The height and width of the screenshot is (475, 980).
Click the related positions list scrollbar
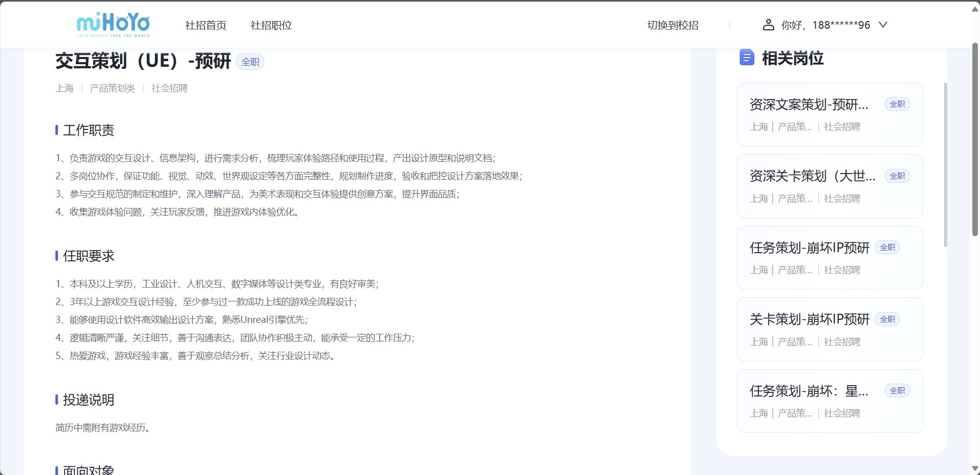[x=945, y=164]
